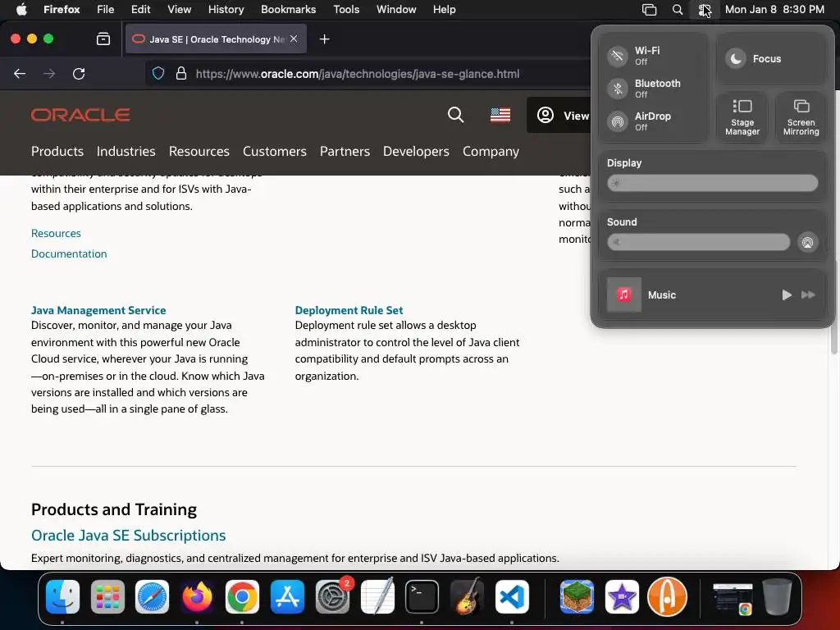Image resolution: width=840 pixels, height=630 pixels.
Task: Open Oracle Java SE Subscriptions link
Action: 128,535
